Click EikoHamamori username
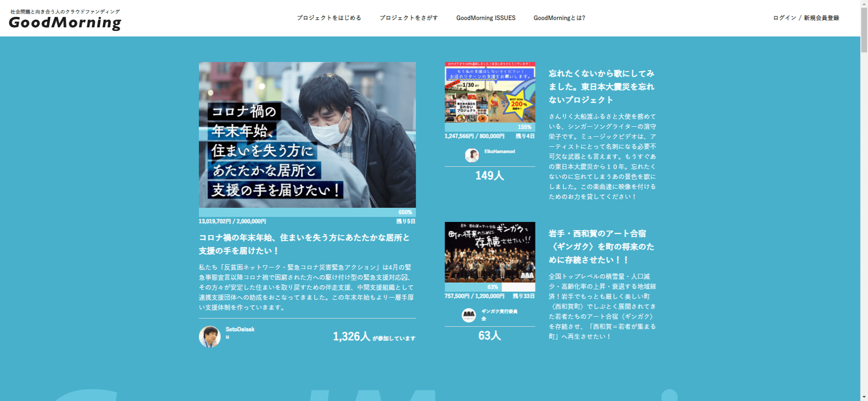Viewport: 868px width, 401px height. tap(499, 151)
